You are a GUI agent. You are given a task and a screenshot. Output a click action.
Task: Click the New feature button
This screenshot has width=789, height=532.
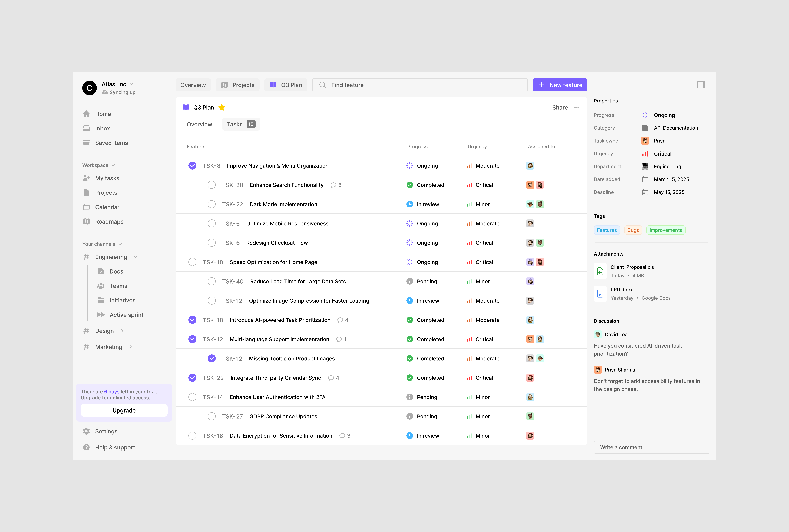(560, 85)
